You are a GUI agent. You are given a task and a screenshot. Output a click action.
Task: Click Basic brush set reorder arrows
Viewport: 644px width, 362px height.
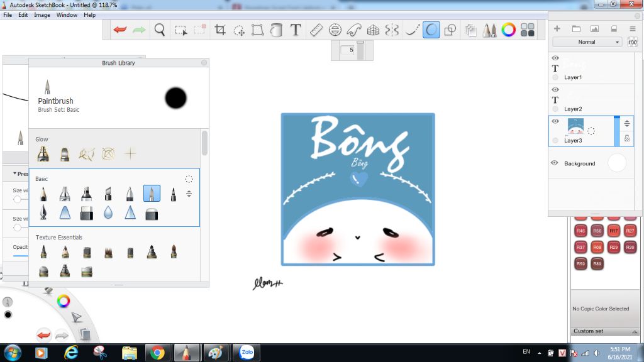pos(189,194)
